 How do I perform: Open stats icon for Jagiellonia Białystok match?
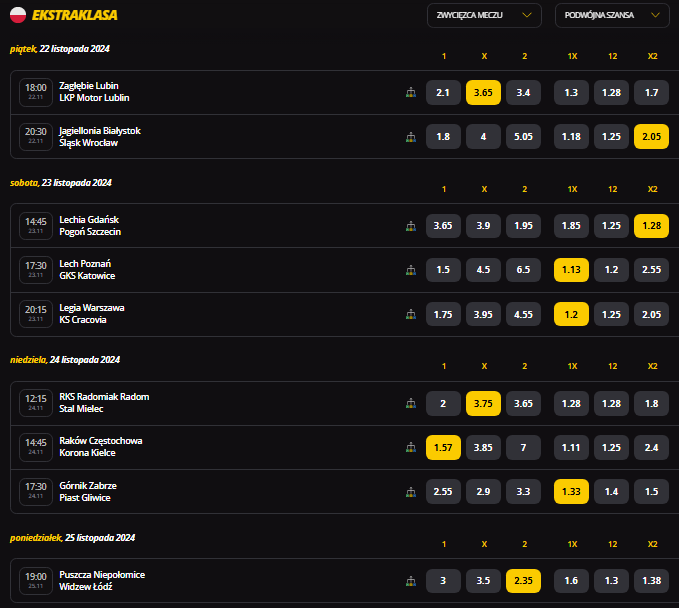410,137
